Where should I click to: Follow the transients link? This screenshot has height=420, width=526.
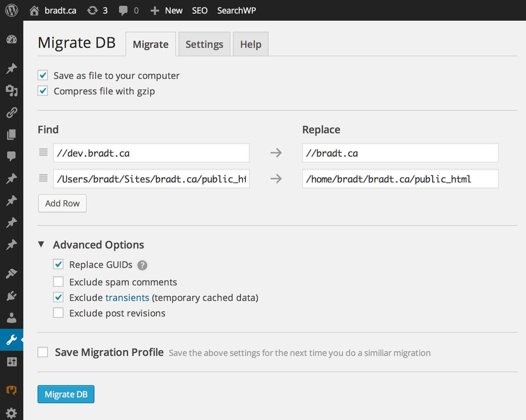127,298
